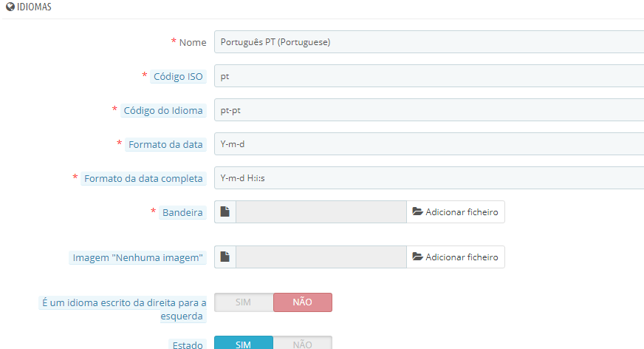Click the file icon in Imagem "Nenhuma imagem" row
Image resolution: width=644 pixels, height=349 pixels.
pos(225,257)
